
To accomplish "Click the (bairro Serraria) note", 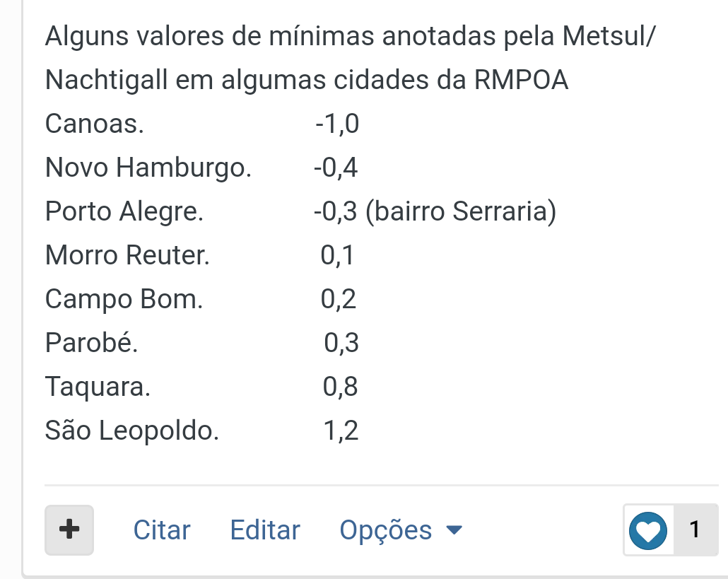I will pos(461,211).
